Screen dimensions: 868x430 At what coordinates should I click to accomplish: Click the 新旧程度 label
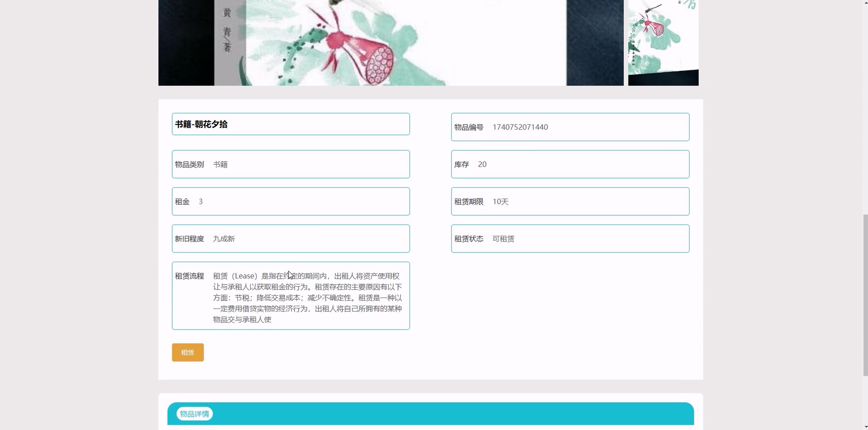[x=189, y=239]
